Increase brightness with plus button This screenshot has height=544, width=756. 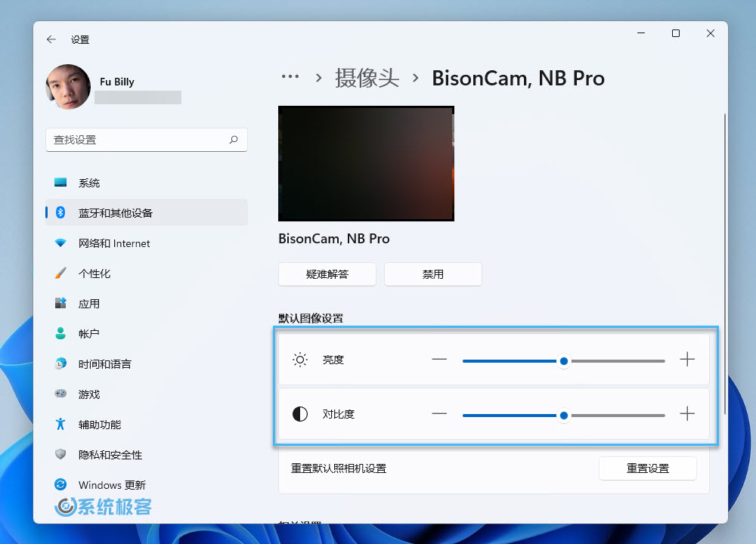pyautogui.click(x=687, y=360)
